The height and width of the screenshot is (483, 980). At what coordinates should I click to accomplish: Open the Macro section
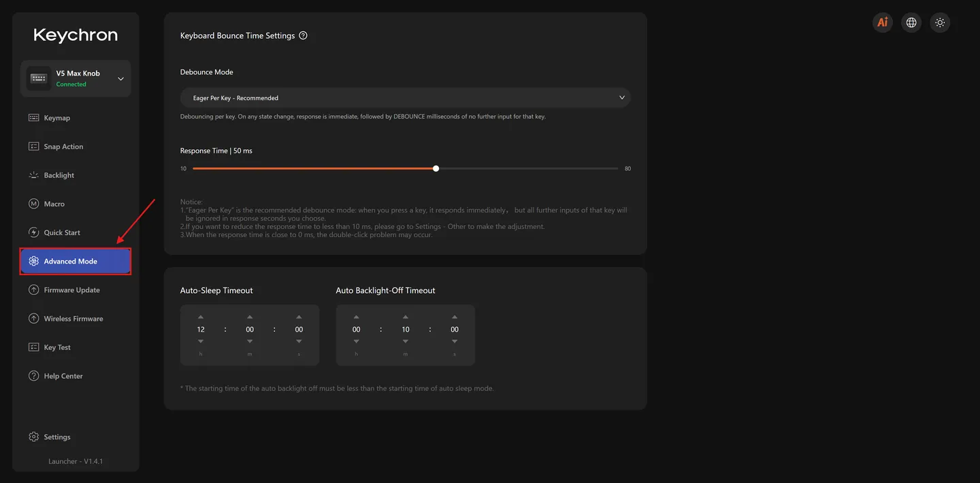point(76,204)
